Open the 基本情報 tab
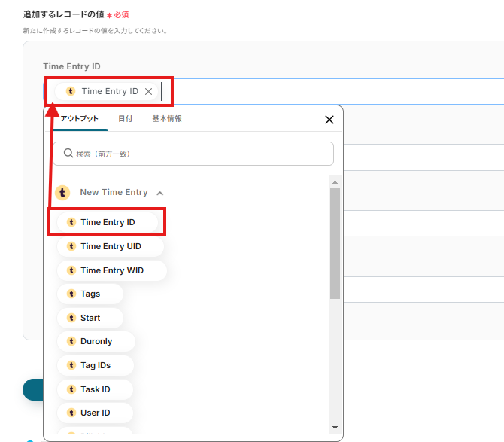The image size is (504, 442). 167,119
